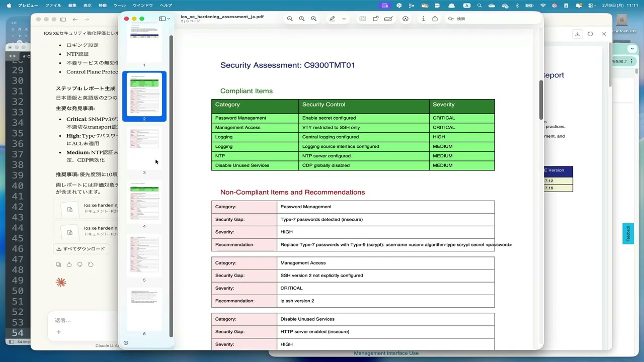Click 'Non-Compliant Items and Recommendations' heading
Image resolution: width=644 pixels, height=362 pixels.
293,192
